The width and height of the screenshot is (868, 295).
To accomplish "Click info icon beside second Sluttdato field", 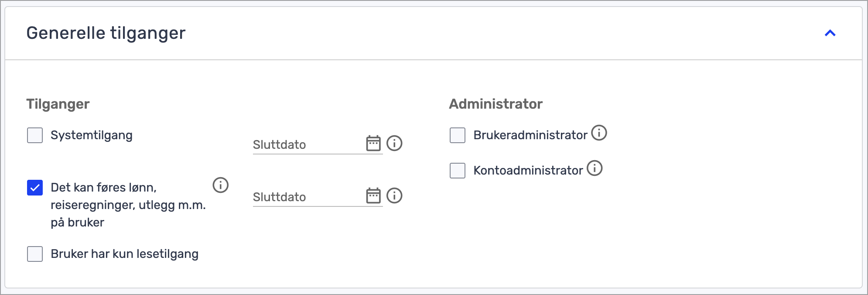I will 394,196.
